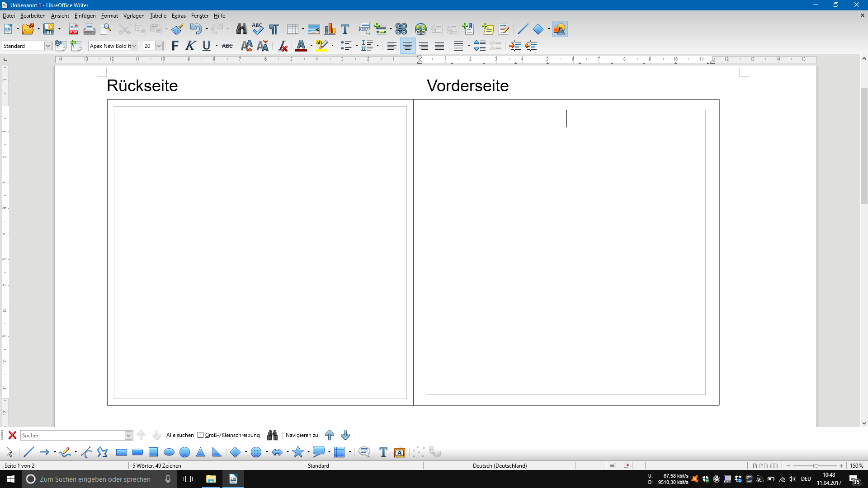Click the Select arrow tool in drawing toolbar
The width and height of the screenshot is (868, 488).
[x=9, y=452]
